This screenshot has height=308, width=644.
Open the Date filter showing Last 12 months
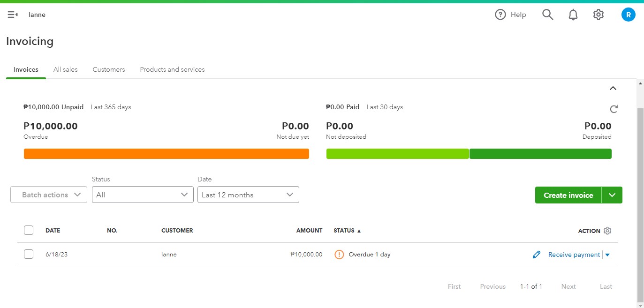tap(248, 195)
